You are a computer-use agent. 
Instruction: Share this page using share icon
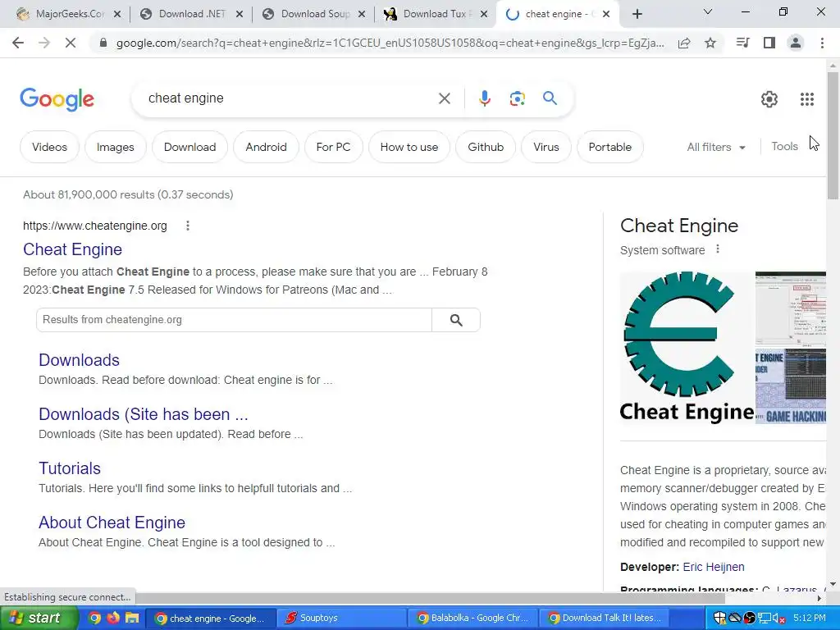pos(684,43)
